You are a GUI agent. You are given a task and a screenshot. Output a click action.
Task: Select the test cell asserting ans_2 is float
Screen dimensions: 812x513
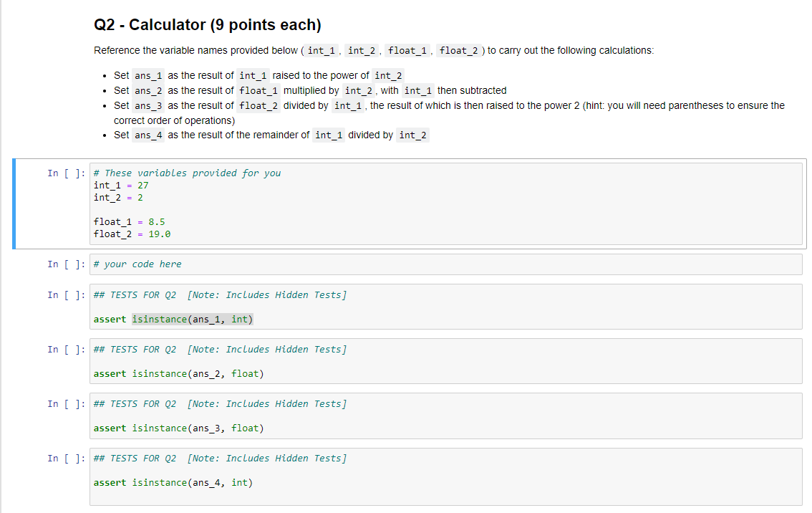pyautogui.click(x=430, y=363)
